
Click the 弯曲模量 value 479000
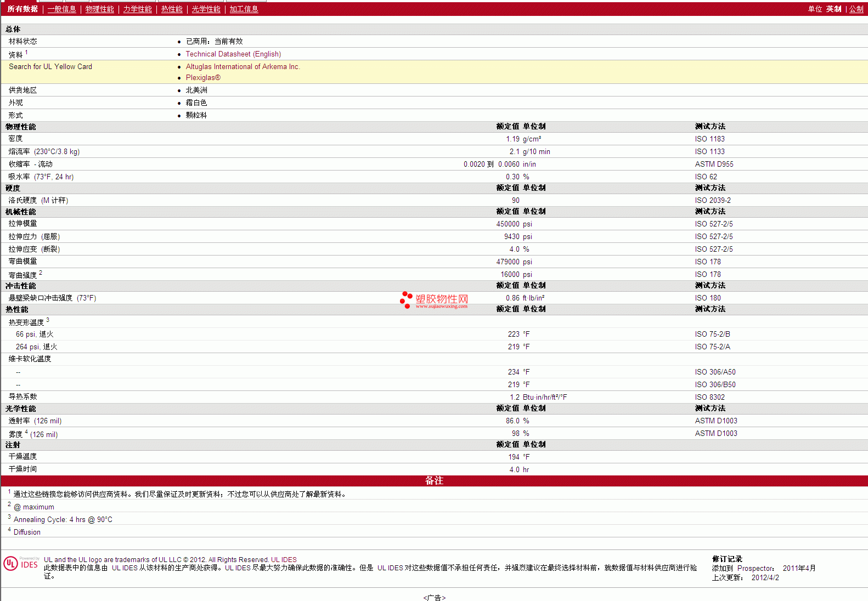click(508, 262)
